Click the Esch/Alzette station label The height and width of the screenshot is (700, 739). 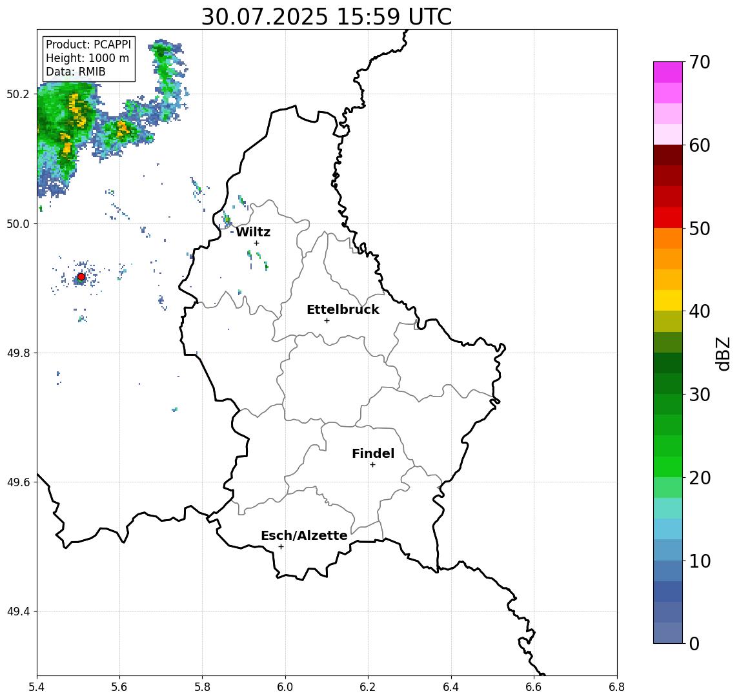click(304, 535)
